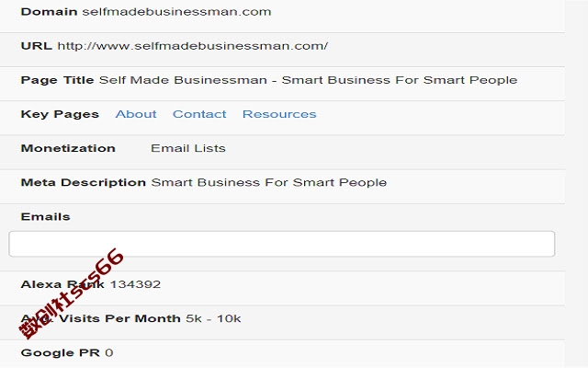Open the Contact key page link

[199, 114]
